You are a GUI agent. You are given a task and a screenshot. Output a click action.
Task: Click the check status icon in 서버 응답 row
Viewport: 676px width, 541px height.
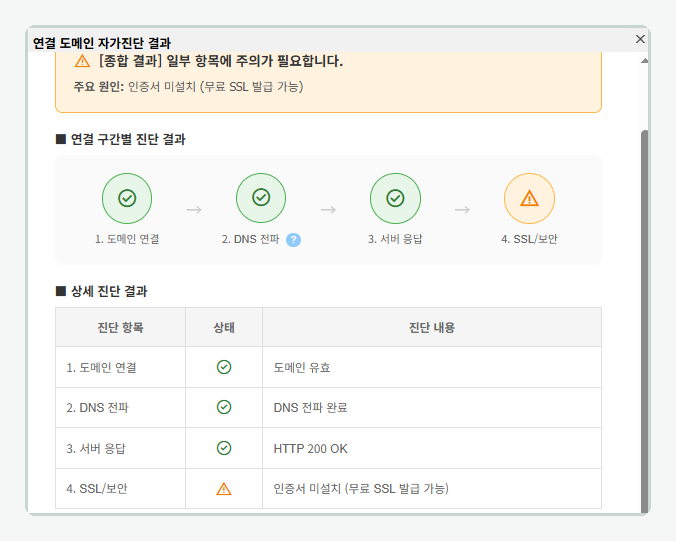224,448
